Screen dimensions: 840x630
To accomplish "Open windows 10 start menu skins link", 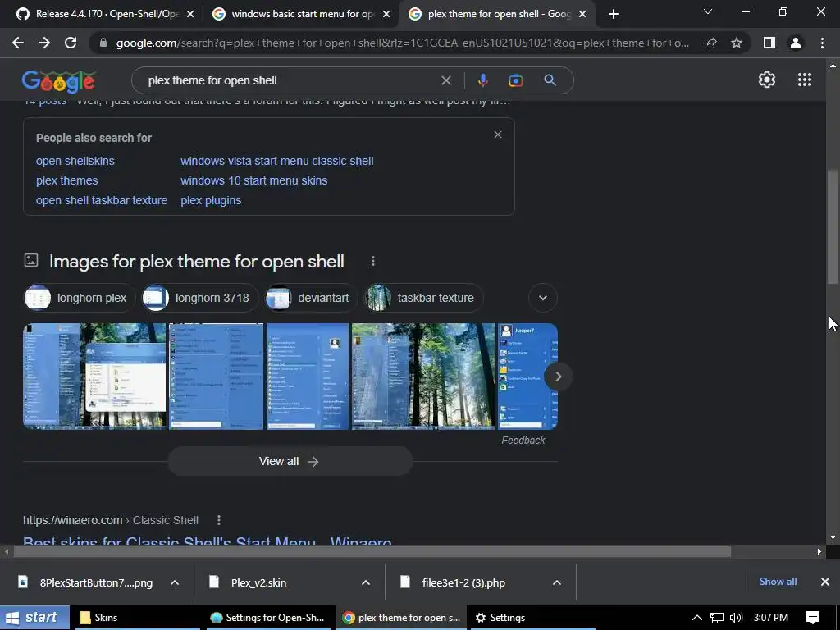I will click(254, 180).
